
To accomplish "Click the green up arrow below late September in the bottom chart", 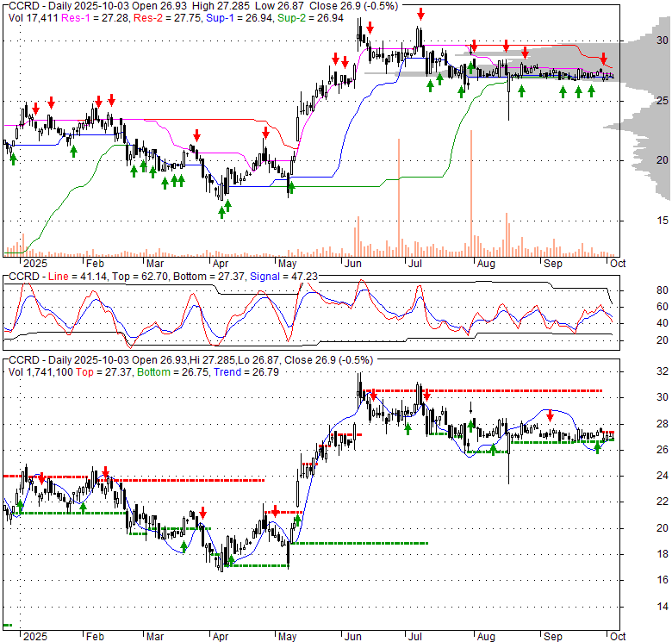I will pyautogui.click(x=597, y=448).
